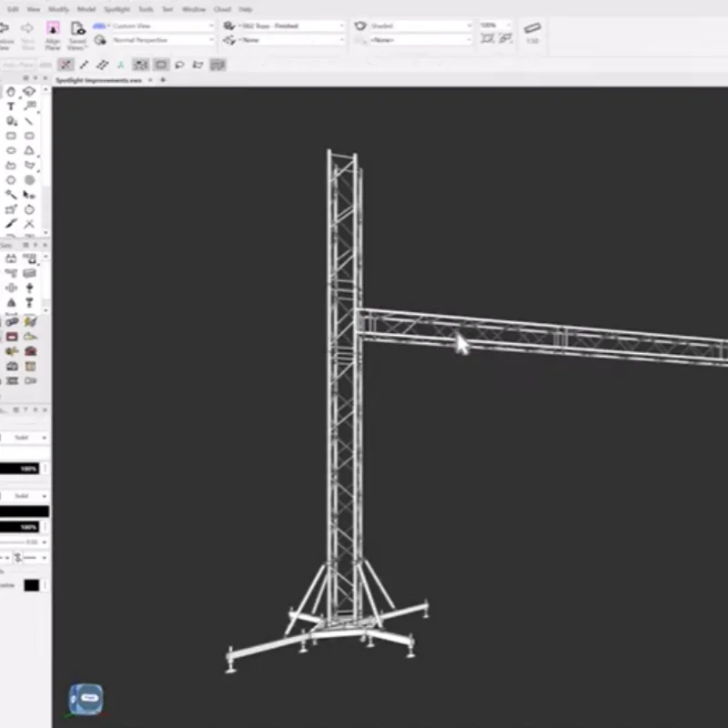Image resolution: width=728 pixels, height=728 pixels.
Task: Activate the Rectangle tool
Action: coord(11,135)
